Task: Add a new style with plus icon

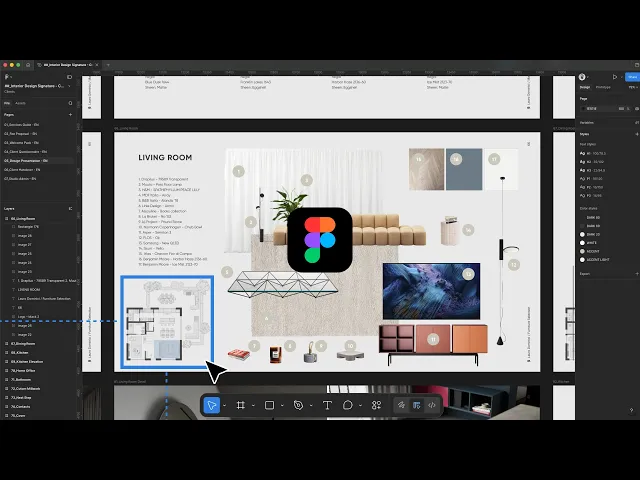Action: click(x=637, y=134)
